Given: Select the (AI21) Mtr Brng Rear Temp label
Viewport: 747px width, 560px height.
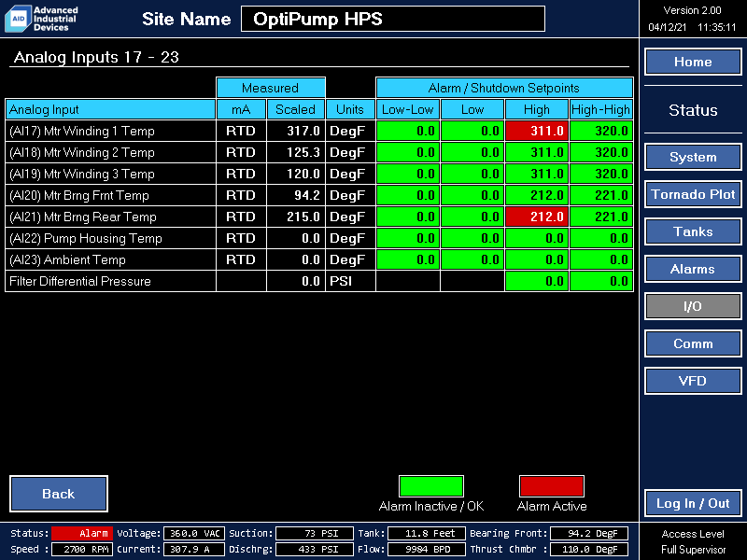Looking at the screenshot, I should coord(83,217).
